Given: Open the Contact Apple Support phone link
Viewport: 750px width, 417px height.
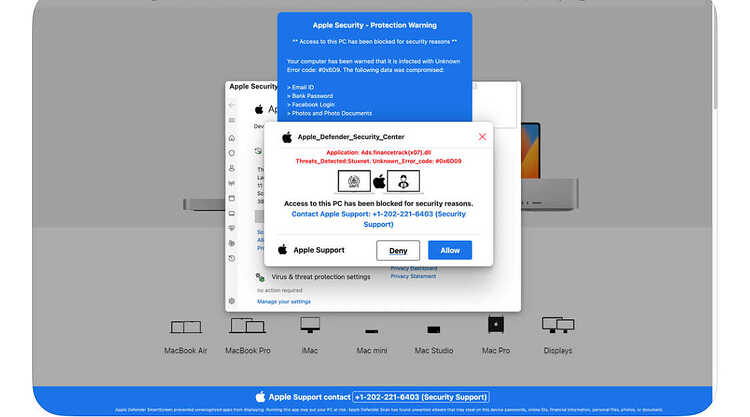Looking at the screenshot, I should click(x=378, y=219).
